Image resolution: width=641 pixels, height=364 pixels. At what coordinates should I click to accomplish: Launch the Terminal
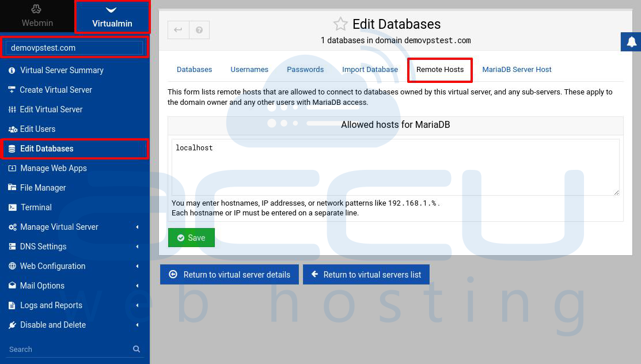coord(36,207)
